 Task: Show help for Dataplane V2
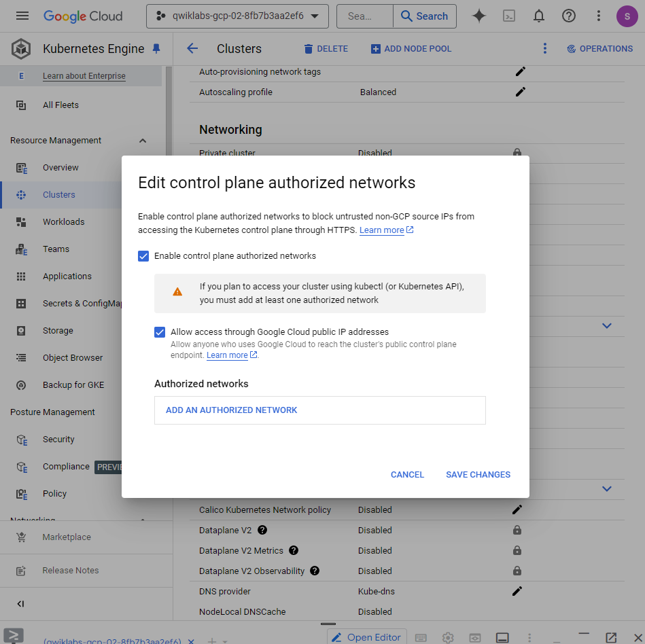click(x=262, y=530)
